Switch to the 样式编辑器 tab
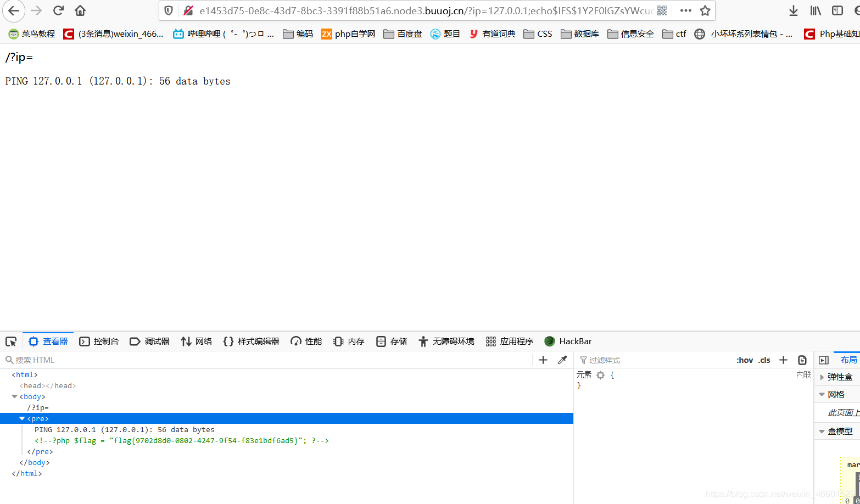 [251, 341]
